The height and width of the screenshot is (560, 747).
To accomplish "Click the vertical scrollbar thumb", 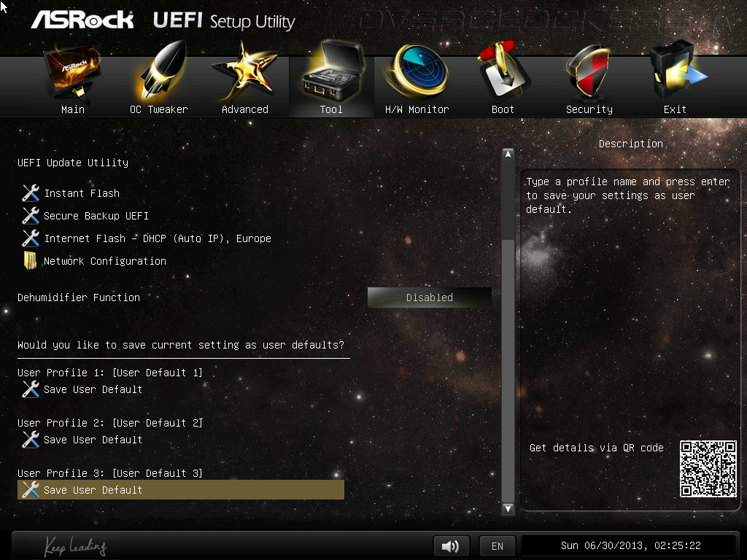I will click(508, 370).
